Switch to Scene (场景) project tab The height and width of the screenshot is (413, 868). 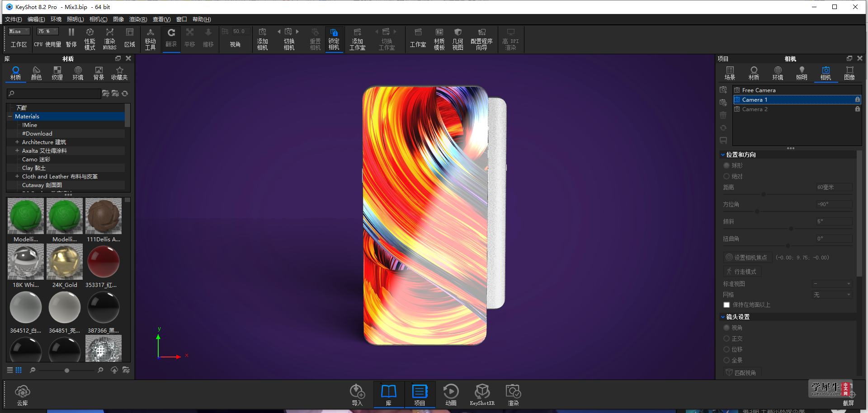[x=730, y=73]
